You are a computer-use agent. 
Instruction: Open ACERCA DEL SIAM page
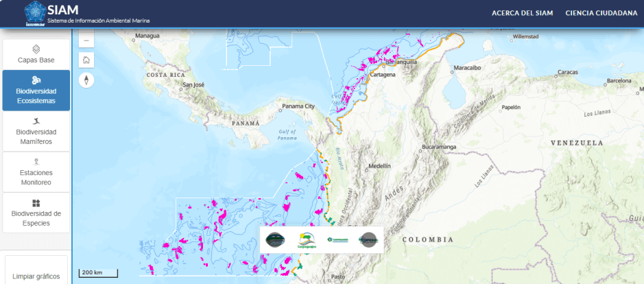pos(521,13)
